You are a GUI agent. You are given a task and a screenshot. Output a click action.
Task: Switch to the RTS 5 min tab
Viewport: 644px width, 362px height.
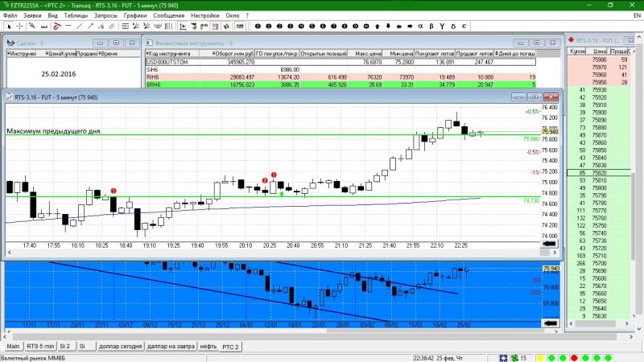click(40, 347)
